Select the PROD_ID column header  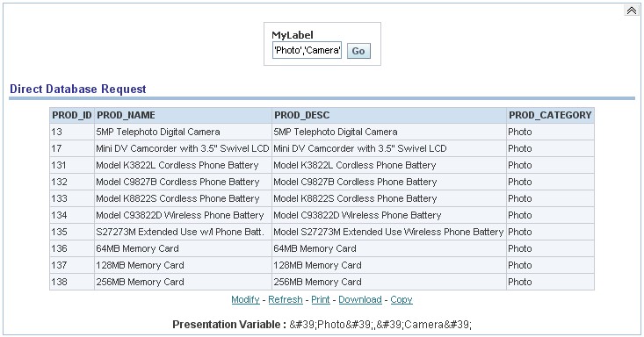point(72,115)
